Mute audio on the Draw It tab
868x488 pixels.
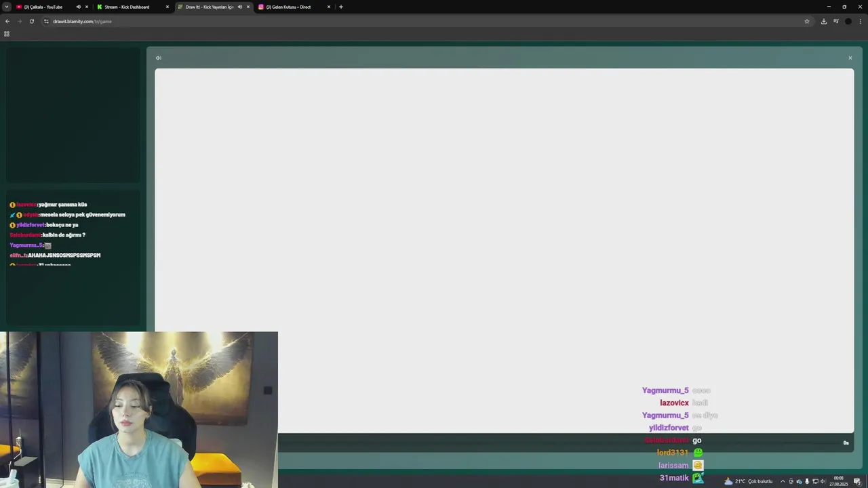point(239,7)
